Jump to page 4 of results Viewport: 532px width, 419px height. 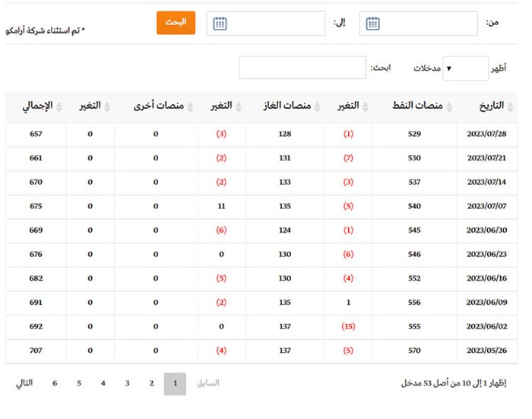pyautogui.click(x=103, y=383)
